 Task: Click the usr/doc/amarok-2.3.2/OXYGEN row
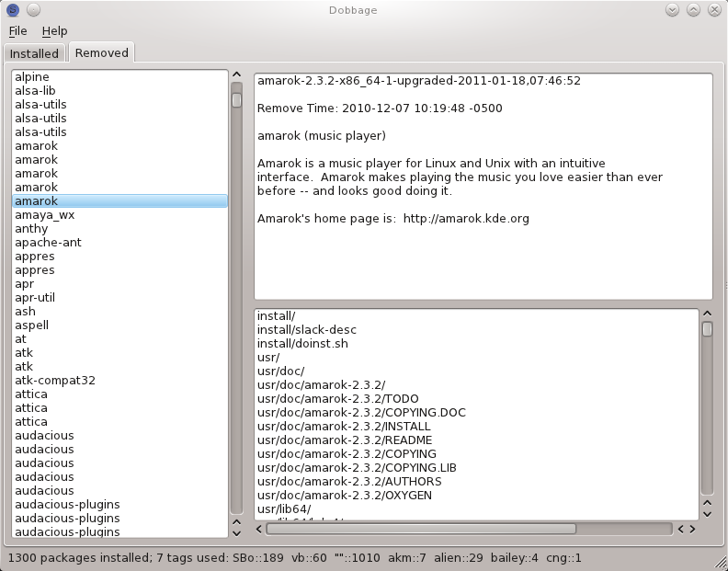(x=477, y=496)
